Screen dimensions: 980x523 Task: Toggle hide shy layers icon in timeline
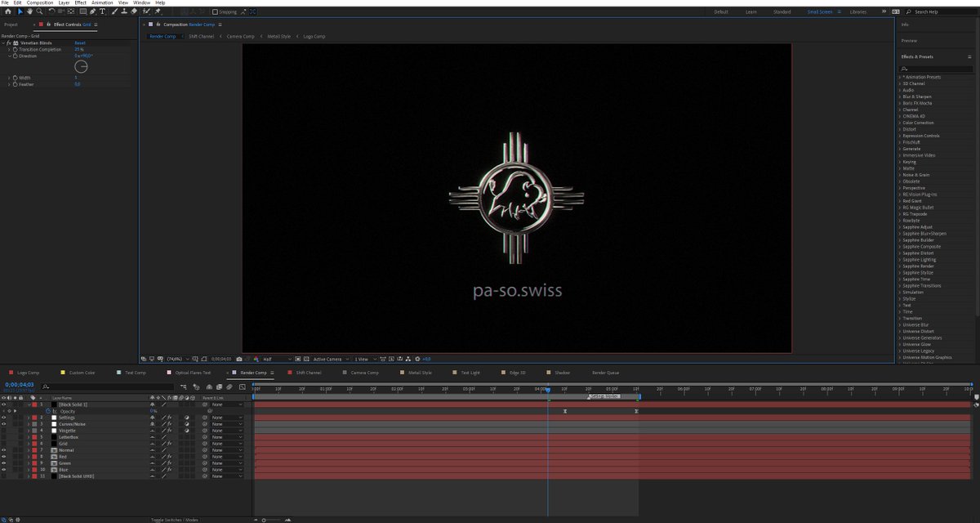coord(209,387)
